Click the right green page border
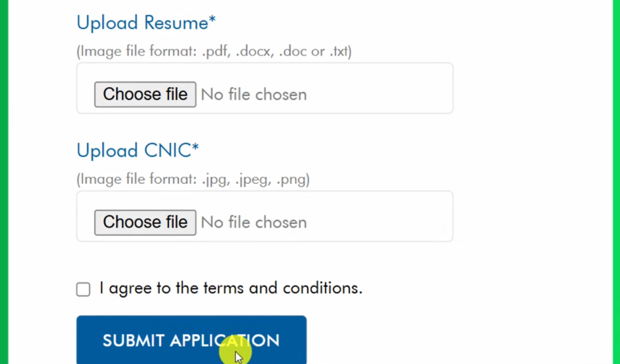Image resolution: width=620 pixels, height=364 pixels. click(x=616, y=181)
